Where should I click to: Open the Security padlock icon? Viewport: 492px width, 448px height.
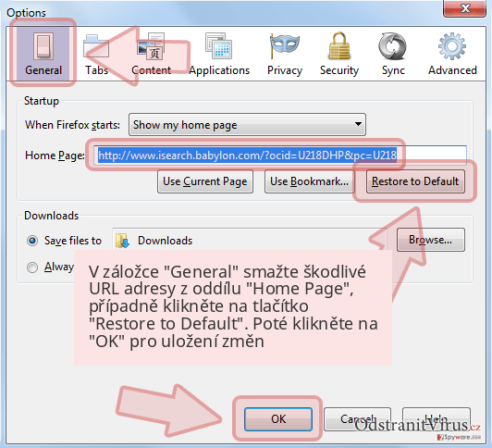tap(339, 54)
